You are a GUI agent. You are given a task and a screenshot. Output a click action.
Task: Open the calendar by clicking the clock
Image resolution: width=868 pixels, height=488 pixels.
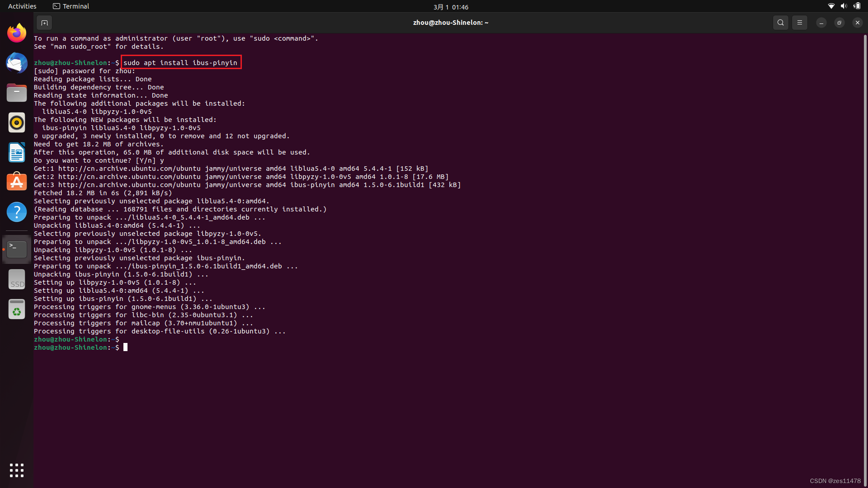coord(451,7)
